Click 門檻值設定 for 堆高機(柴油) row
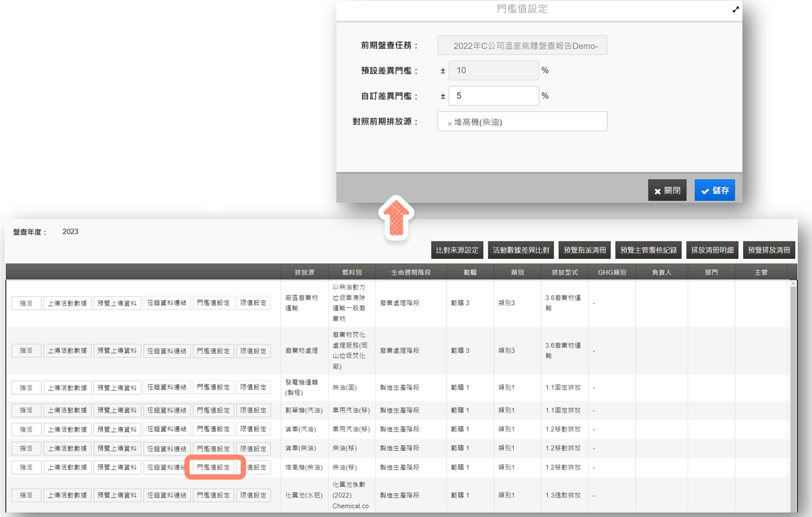The height and width of the screenshot is (517, 812). coord(214,467)
